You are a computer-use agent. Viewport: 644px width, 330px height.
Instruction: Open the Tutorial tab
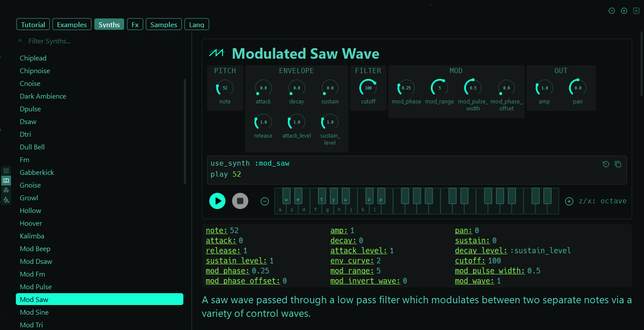[x=33, y=25]
